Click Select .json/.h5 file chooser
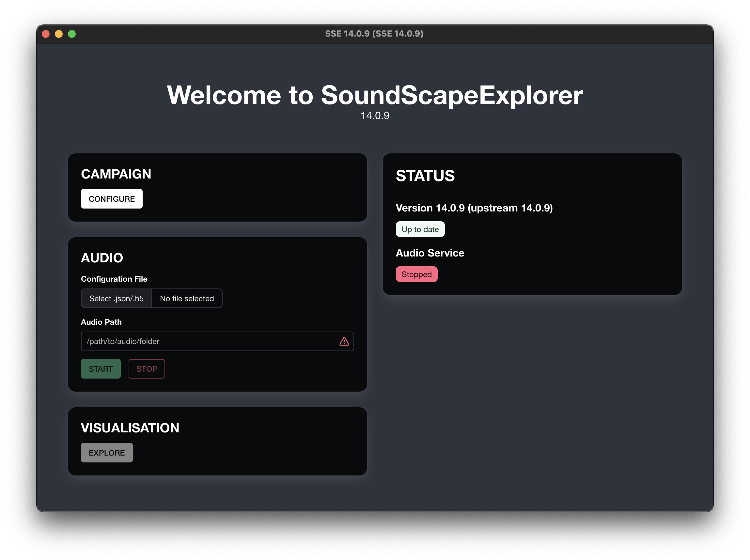The image size is (750, 560). coord(116,298)
